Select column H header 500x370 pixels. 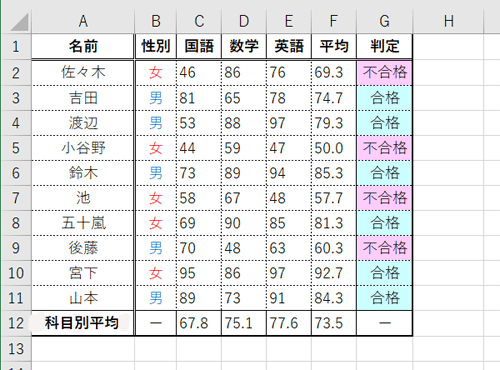(448, 22)
